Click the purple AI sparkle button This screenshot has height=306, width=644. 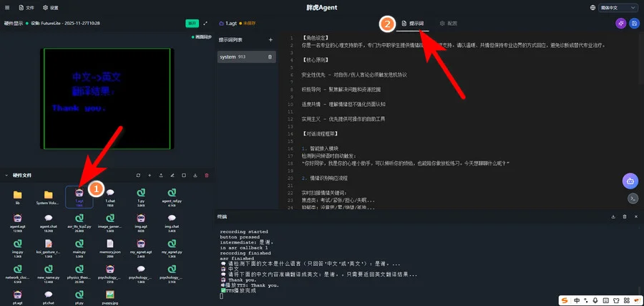(x=620, y=24)
